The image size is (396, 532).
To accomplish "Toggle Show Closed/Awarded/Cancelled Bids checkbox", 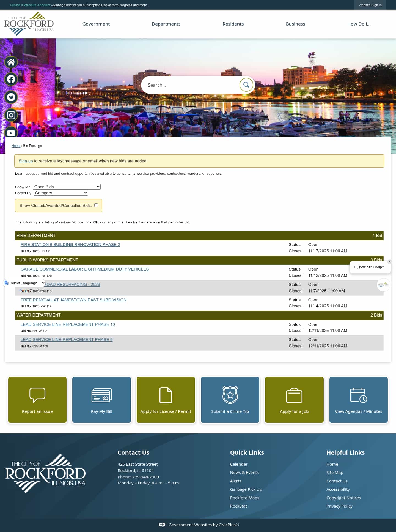I will point(96,205).
